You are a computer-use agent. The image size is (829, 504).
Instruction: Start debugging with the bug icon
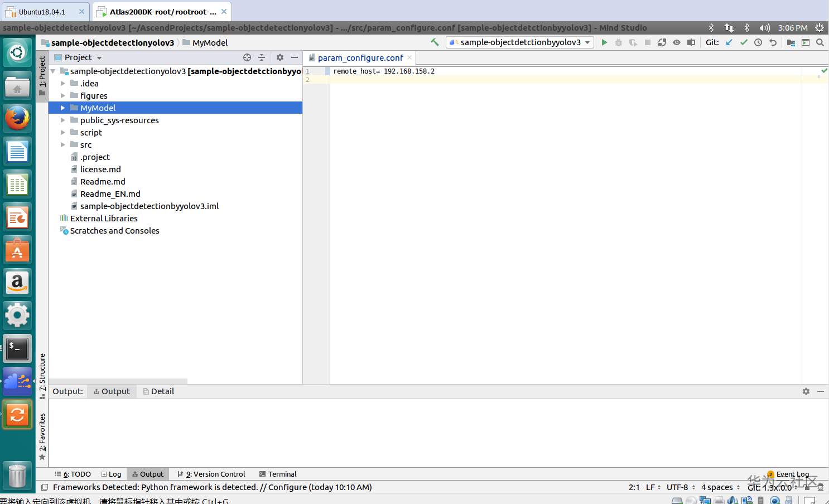[x=619, y=42]
